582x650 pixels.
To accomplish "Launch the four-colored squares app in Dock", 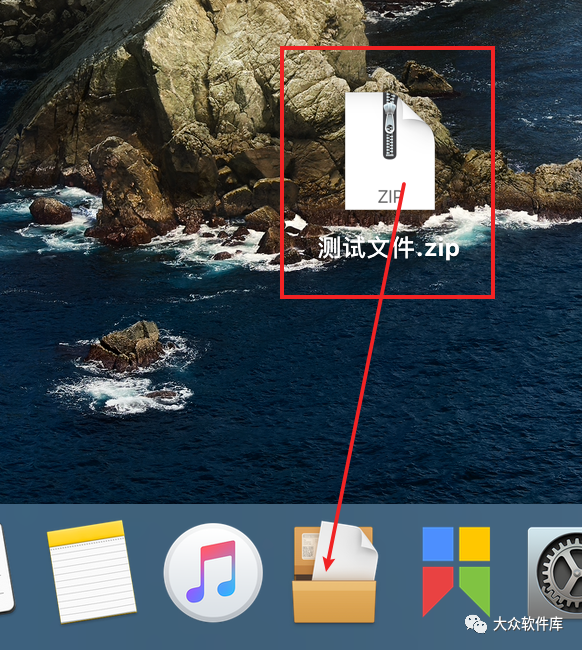I will coord(456,572).
